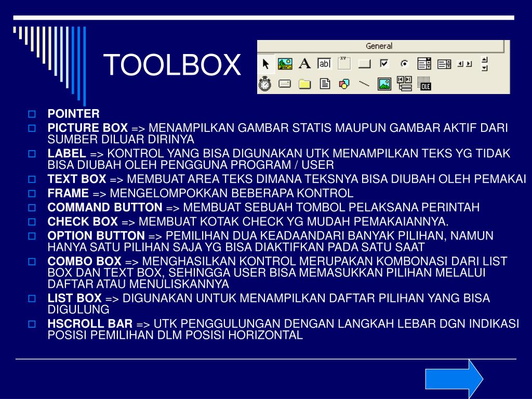The image size is (532, 399).
Task: Click the bold POINTER bullet text
Action: pyautogui.click(x=74, y=114)
